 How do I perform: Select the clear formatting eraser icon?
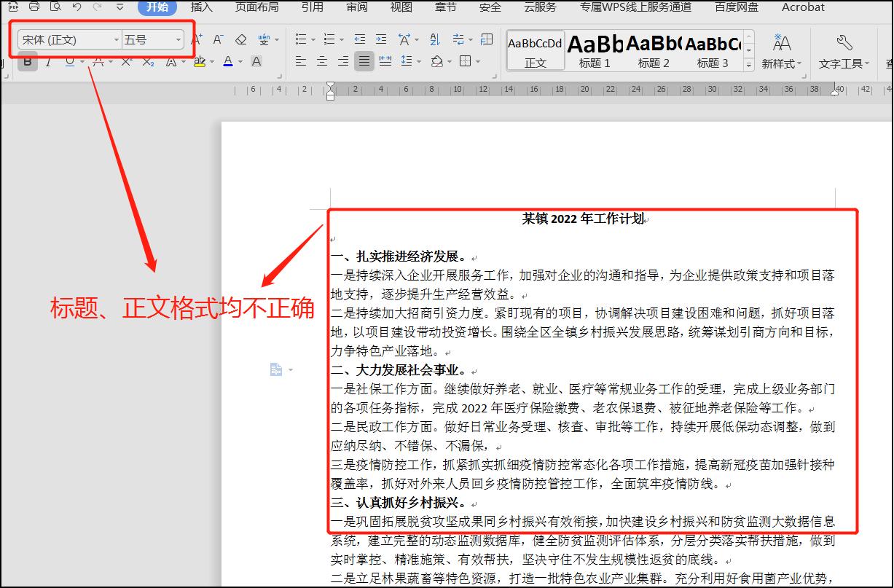tap(241, 39)
